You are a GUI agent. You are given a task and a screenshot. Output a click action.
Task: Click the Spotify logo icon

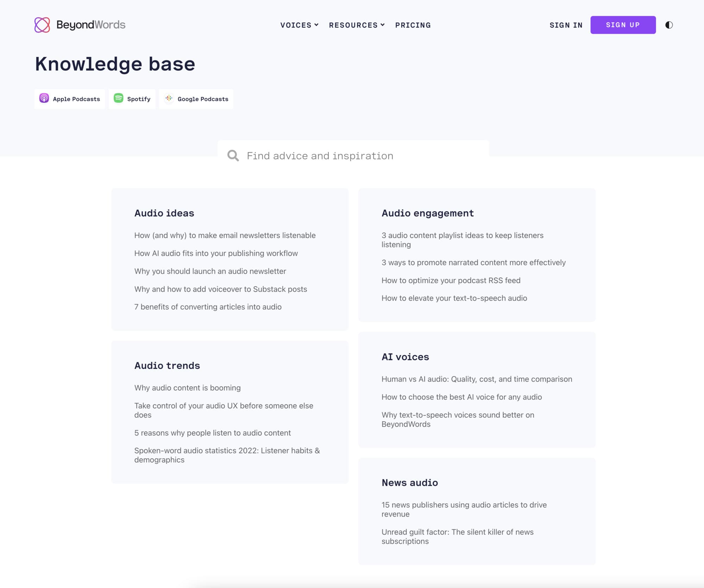119,98
